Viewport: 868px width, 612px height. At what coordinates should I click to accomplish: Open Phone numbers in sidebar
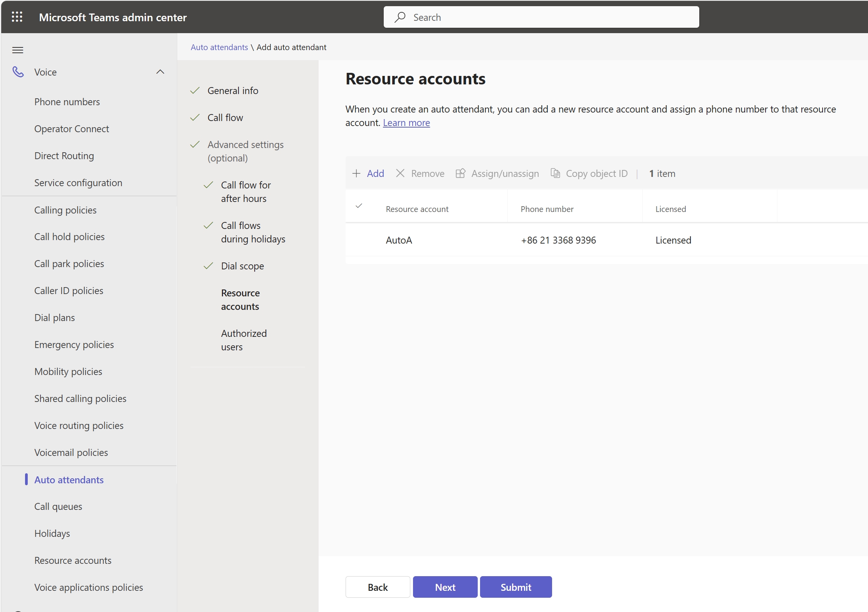(x=67, y=102)
